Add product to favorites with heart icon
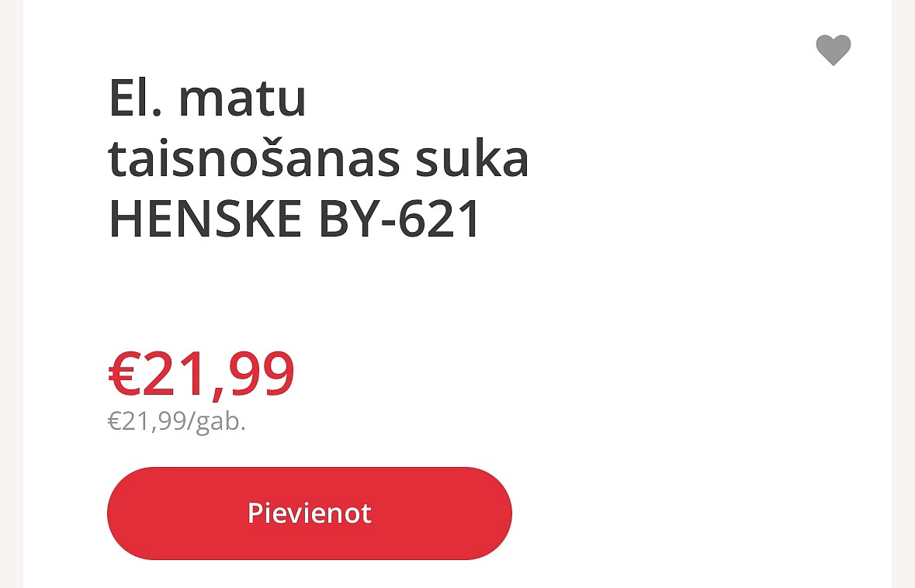 point(834,50)
